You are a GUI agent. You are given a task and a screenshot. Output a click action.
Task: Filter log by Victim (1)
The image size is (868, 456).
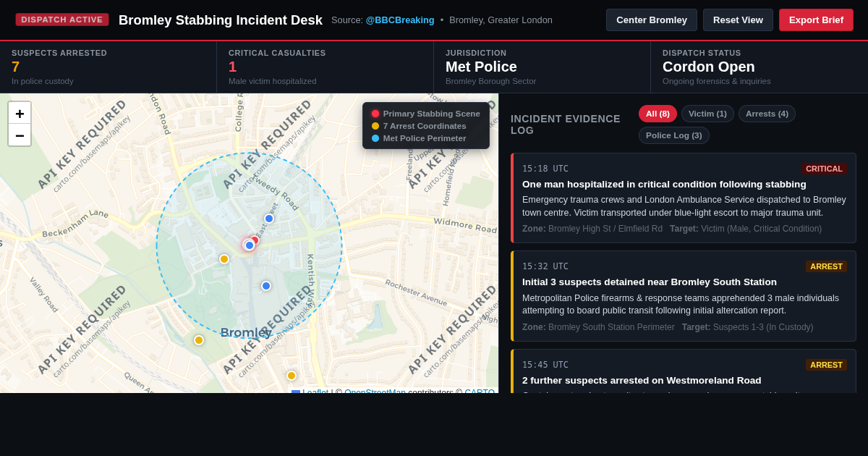707,114
